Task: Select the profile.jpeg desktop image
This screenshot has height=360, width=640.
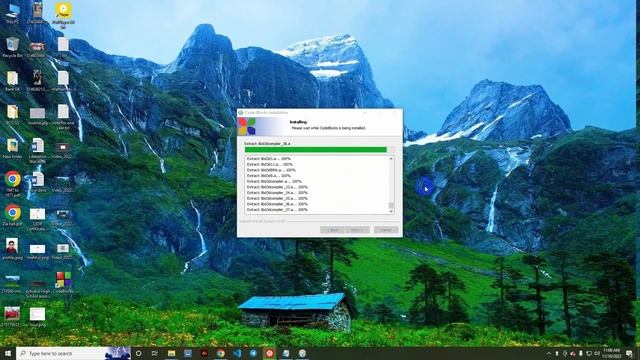Action: [12, 249]
